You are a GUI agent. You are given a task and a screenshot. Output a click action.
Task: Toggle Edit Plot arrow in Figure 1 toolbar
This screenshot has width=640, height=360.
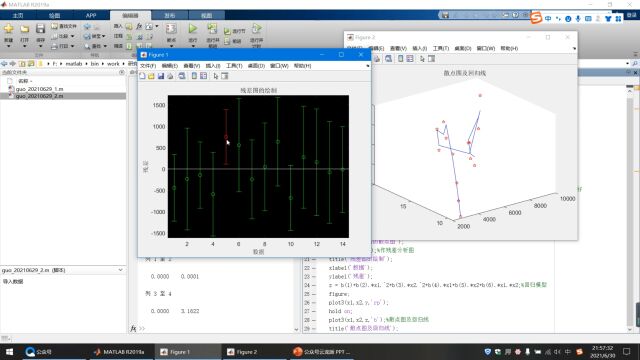[x=216, y=76]
